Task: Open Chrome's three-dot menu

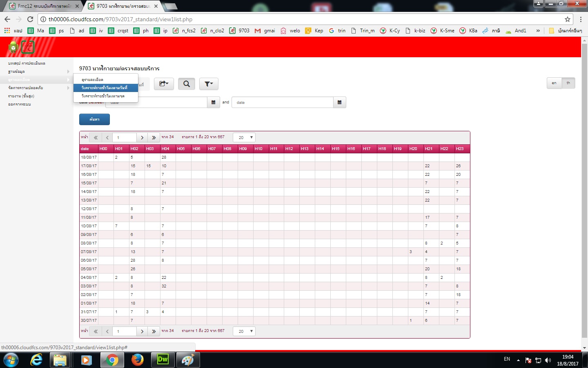Action: pos(581,19)
